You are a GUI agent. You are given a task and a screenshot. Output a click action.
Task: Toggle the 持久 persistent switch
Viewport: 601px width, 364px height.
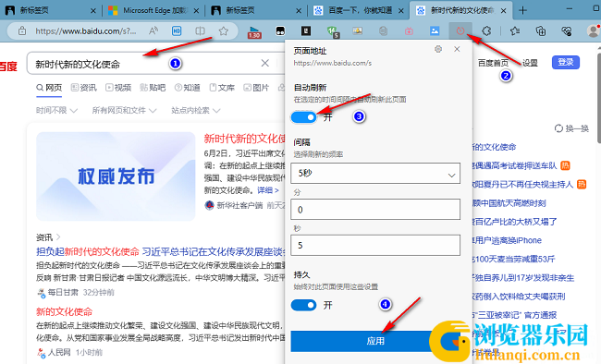[x=303, y=305]
